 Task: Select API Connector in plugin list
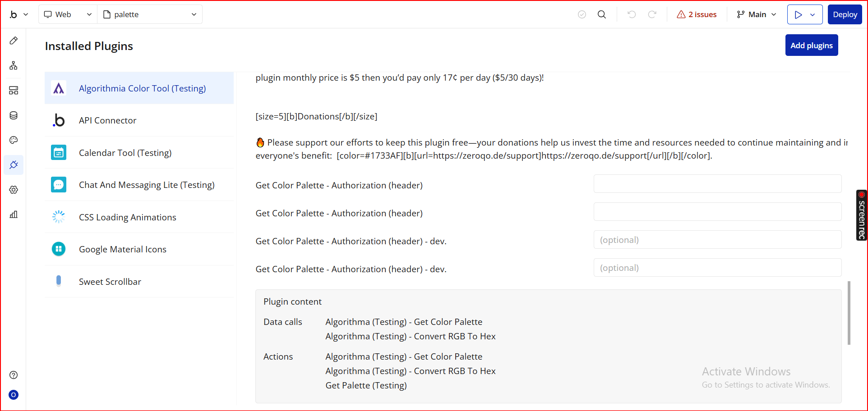107,120
